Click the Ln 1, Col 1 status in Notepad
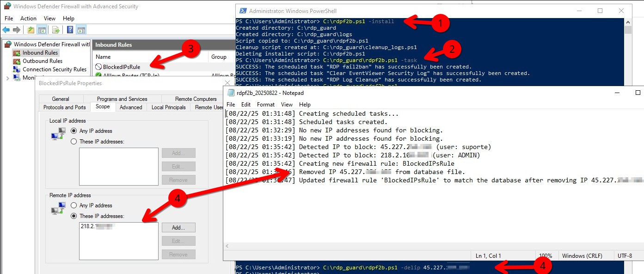Image resolution: width=644 pixels, height=274 pixels. [x=488, y=255]
